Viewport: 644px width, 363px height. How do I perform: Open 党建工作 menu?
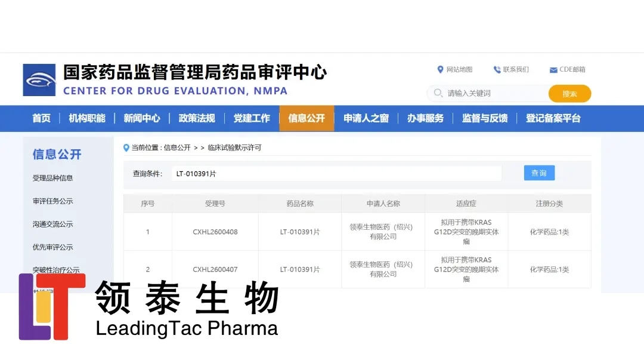[x=252, y=118]
